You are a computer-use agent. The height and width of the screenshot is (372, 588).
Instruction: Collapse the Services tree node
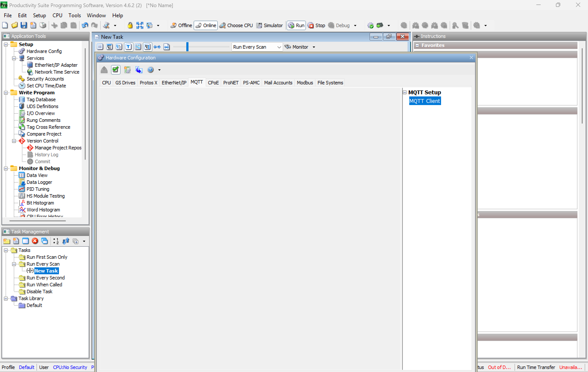tap(14, 58)
